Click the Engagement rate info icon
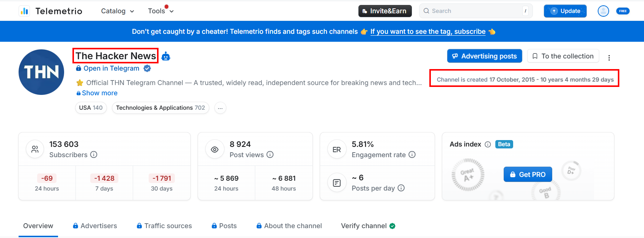 (412, 155)
